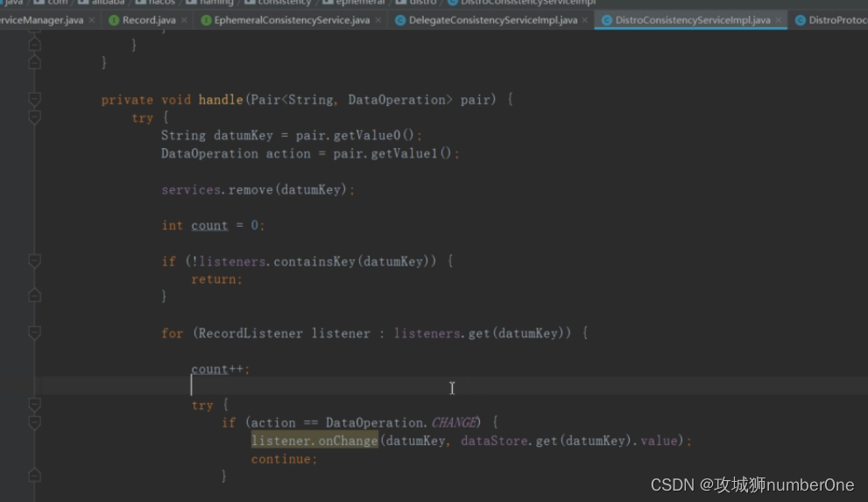Close the EphemeralConsistencyService.java tab
The width and height of the screenshot is (868, 502).
click(378, 20)
